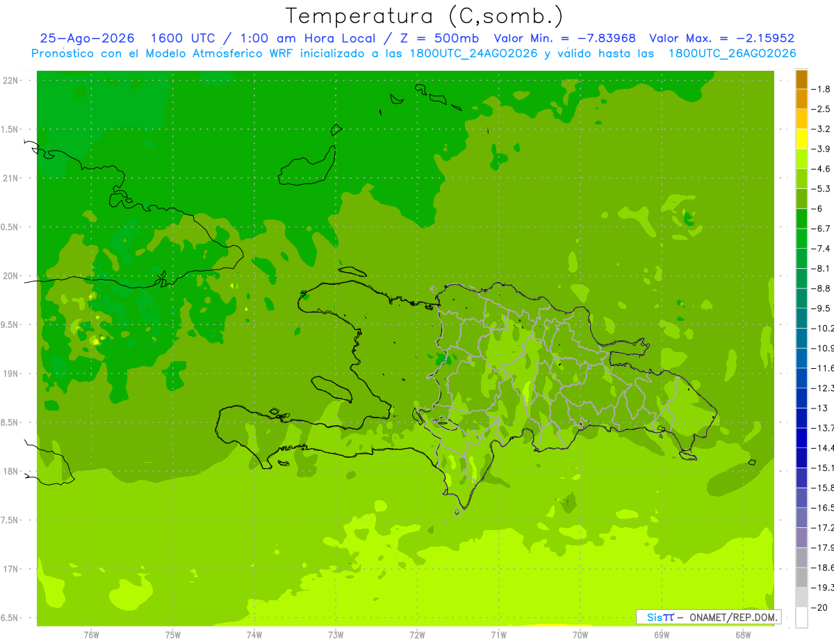Click the "Valor Min. = -7.83968" readout
The width and height of the screenshot is (834, 644).
click(564, 38)
